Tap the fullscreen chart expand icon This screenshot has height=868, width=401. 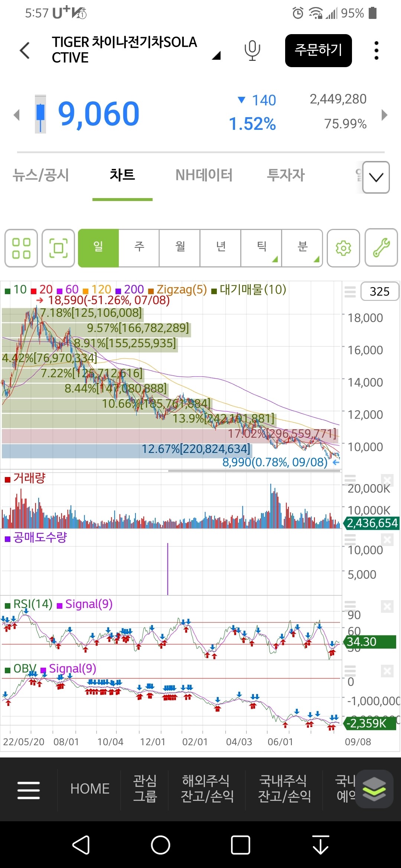58,248
